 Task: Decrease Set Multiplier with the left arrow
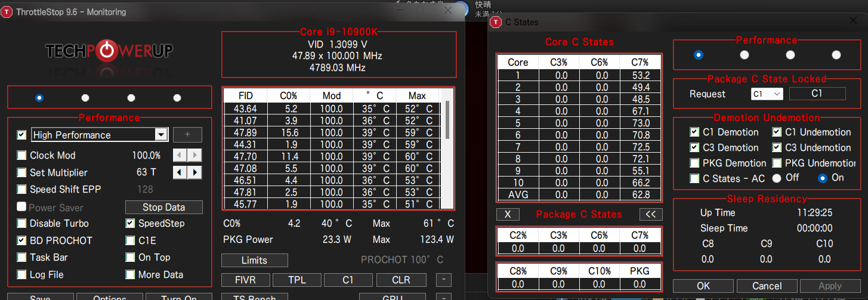(180, 172)
